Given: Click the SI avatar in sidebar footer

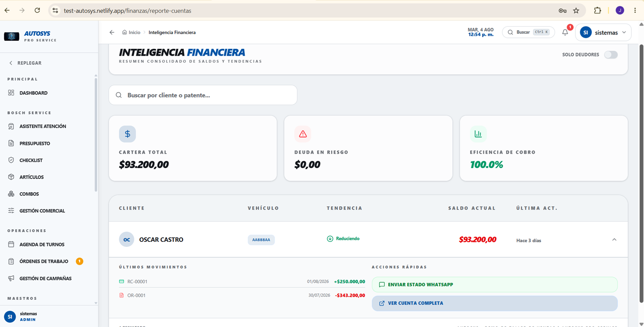Looking at the screenshot, I should point(10,316).
